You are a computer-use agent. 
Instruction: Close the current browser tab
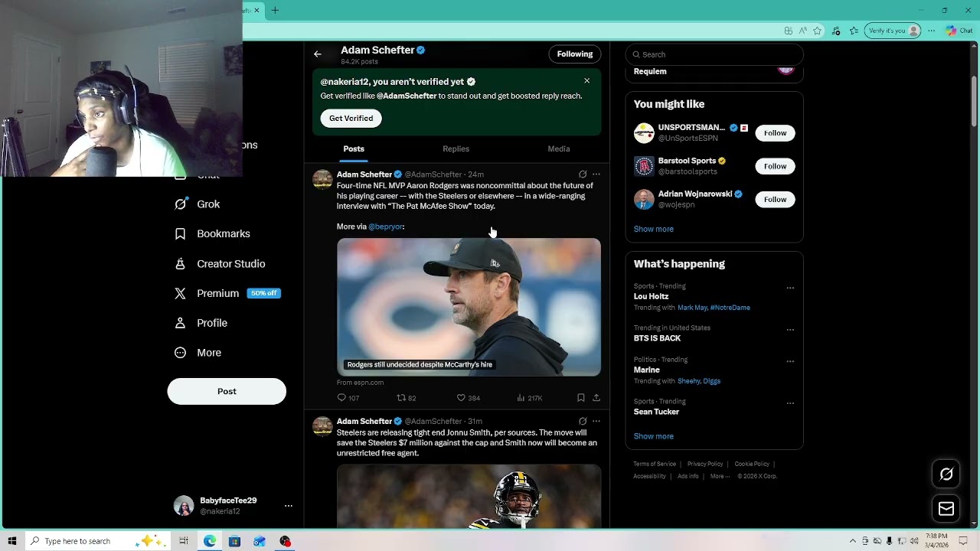coord(257,10)
